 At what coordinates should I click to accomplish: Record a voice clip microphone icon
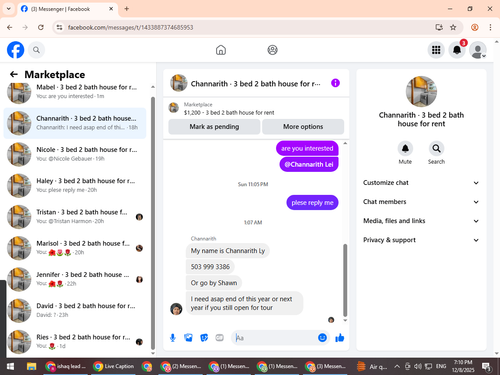(x=173, y=338)
